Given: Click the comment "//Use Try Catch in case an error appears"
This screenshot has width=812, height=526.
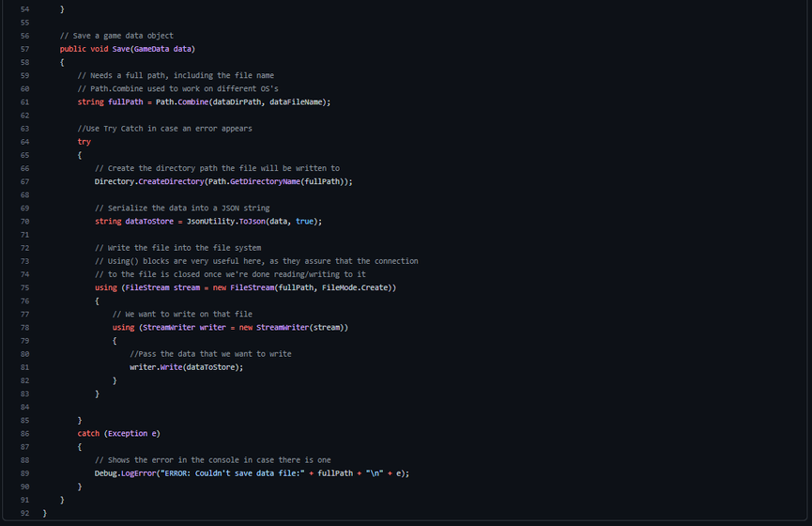Looking at the screenshot, I should pyautogui.click(x=164, y=129).
